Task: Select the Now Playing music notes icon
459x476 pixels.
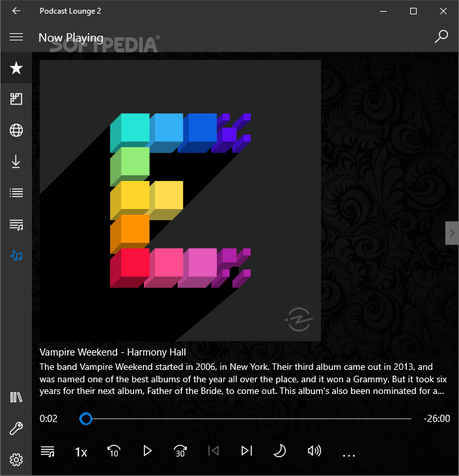Action: point(16,256)
